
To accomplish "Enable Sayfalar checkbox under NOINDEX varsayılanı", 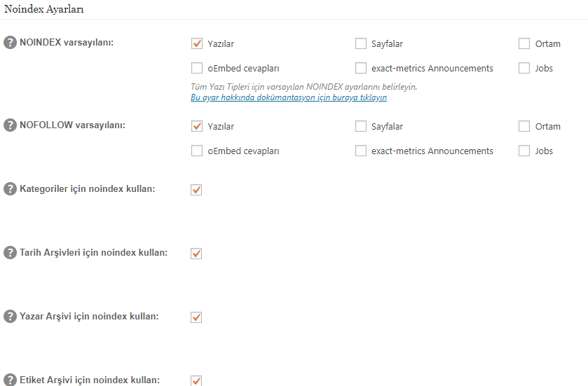I will tap(361, 43).
